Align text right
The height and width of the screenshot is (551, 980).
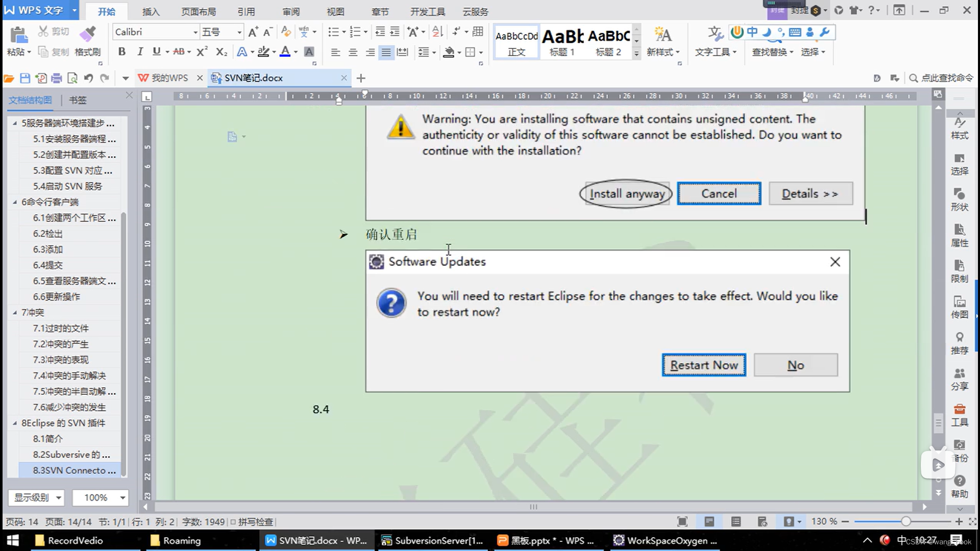pos(370,52)
